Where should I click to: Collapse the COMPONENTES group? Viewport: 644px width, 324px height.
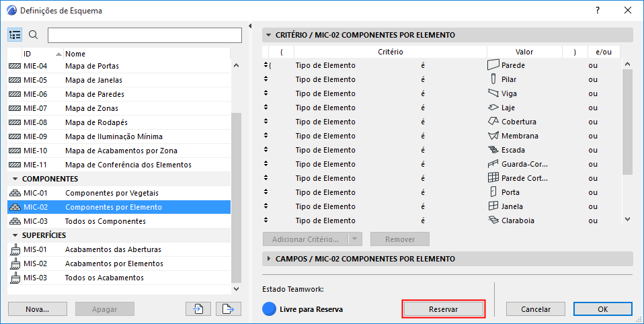click(x=15, y=179)
